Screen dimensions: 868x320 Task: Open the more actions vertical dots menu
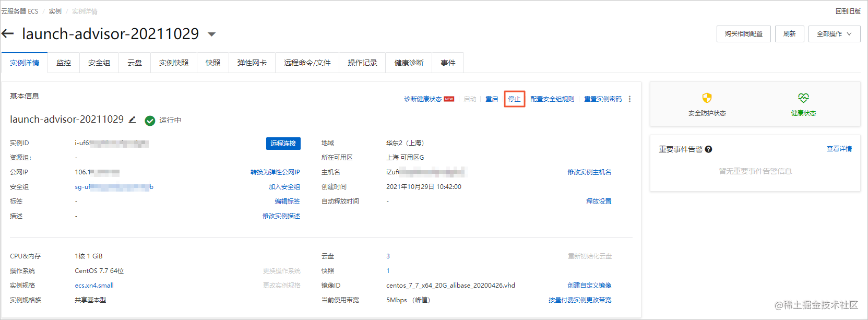click(x=629, y=99)
